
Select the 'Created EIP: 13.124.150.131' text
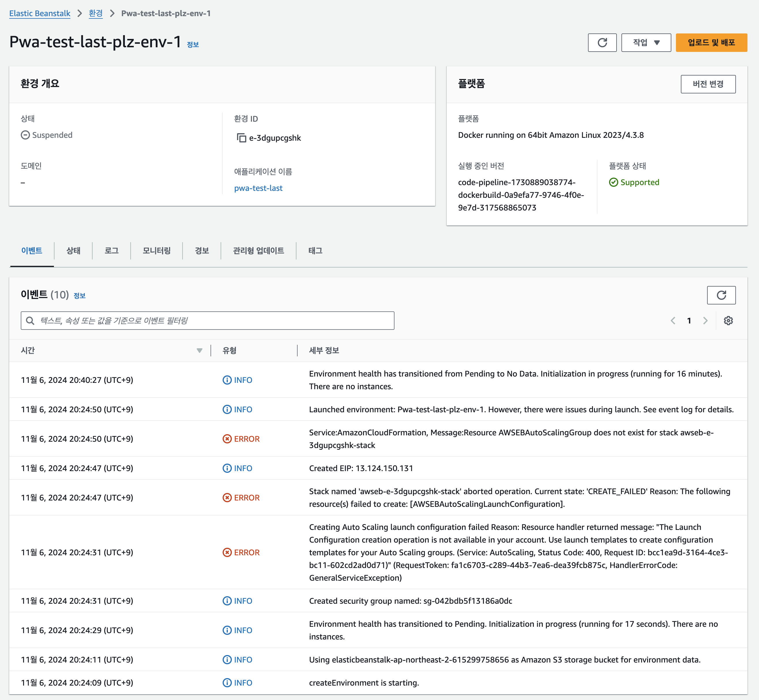coord(361,468)
